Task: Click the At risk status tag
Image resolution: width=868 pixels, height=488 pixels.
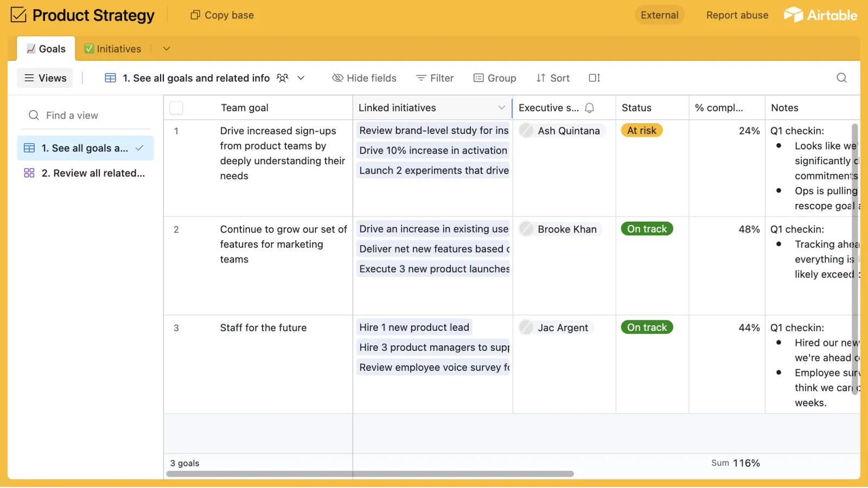Action: (x=642, y=131)
